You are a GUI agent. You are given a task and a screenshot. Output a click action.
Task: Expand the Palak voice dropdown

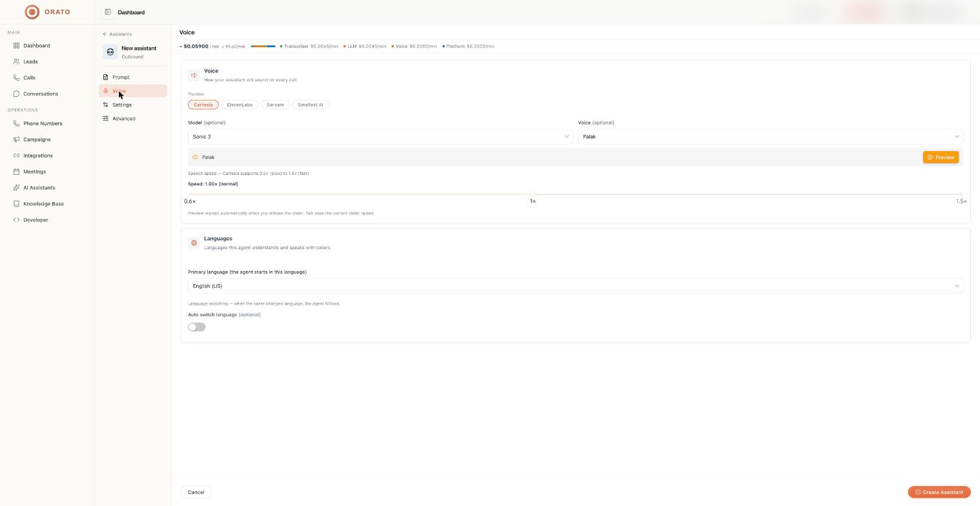pyautogui.click(x=770, y=137)
